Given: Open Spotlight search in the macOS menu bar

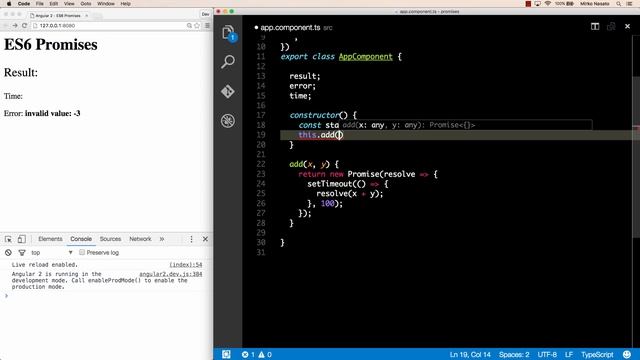Looking at the screenshot, I should pos(619,4).
